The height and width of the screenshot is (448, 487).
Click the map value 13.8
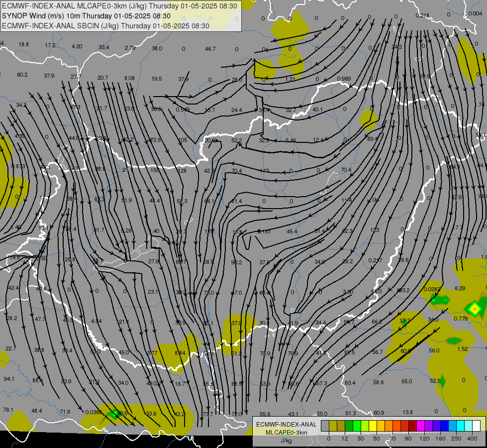pos(407,412)
